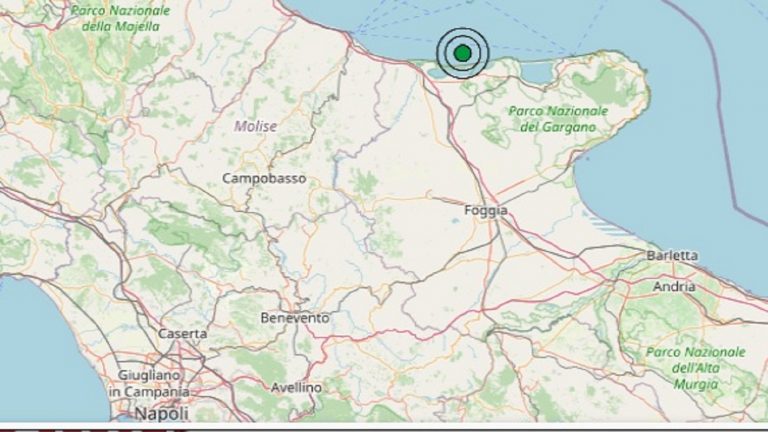Click the open sea east of Gargano

(690, 150)
